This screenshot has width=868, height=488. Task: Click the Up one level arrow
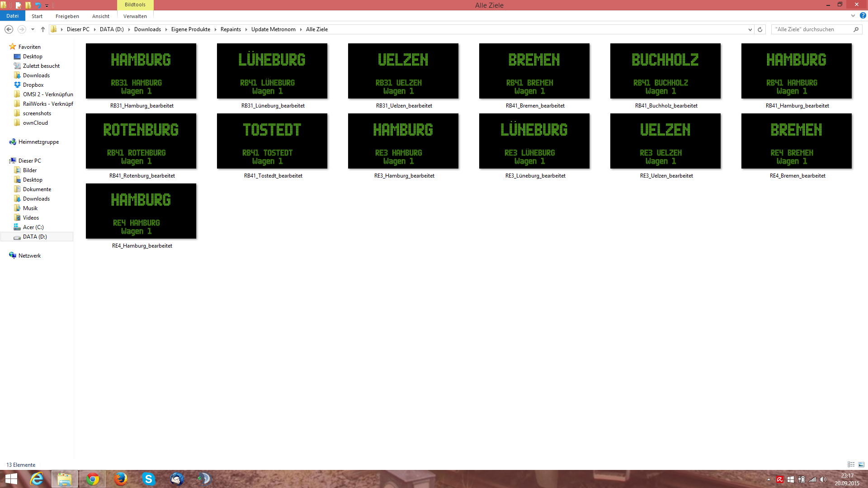tap(43, 29)
